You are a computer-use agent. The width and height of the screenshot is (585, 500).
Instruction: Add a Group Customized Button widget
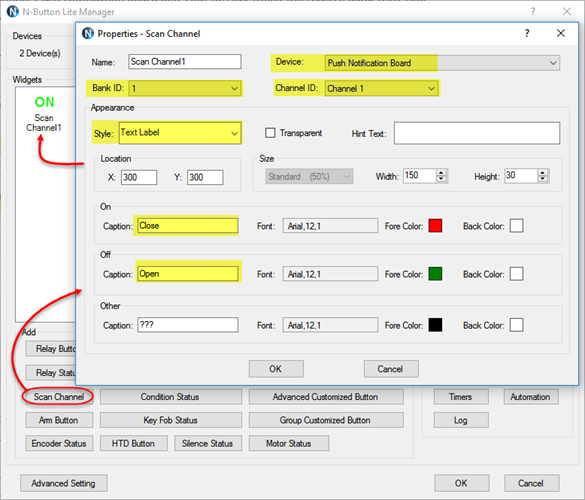326,420
